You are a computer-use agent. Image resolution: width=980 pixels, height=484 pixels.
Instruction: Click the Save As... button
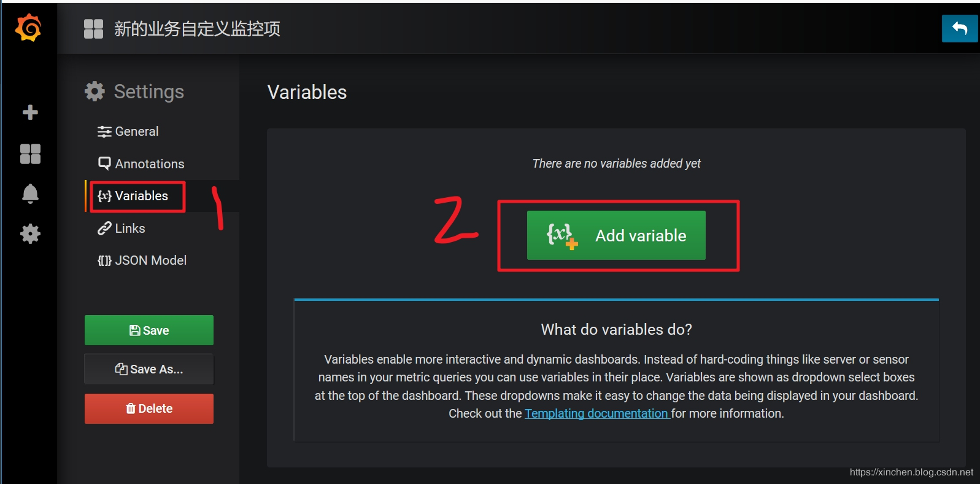tap(149, 369)
